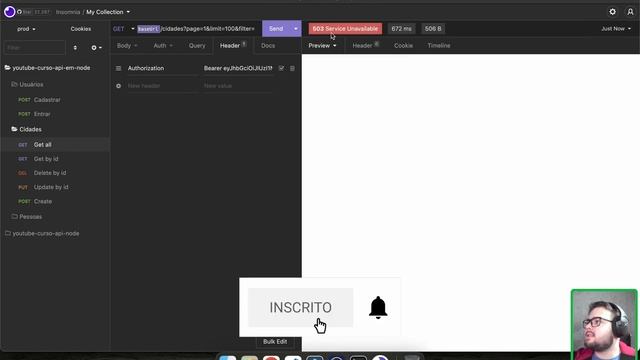Open the Insomnia logo menu

[x=9, y=12]
